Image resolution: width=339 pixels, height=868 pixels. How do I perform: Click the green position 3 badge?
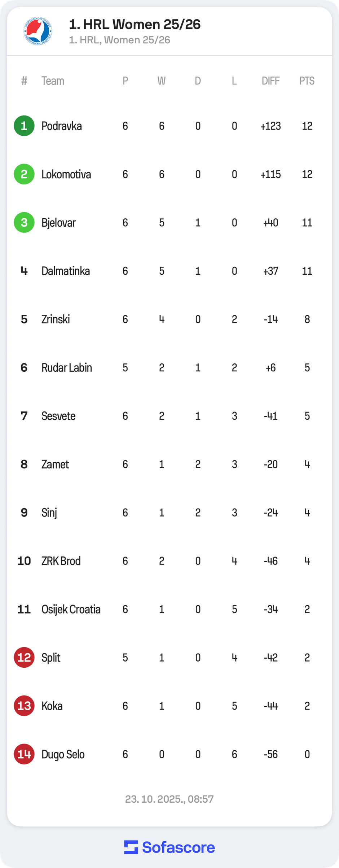click(x=24, y=223)
